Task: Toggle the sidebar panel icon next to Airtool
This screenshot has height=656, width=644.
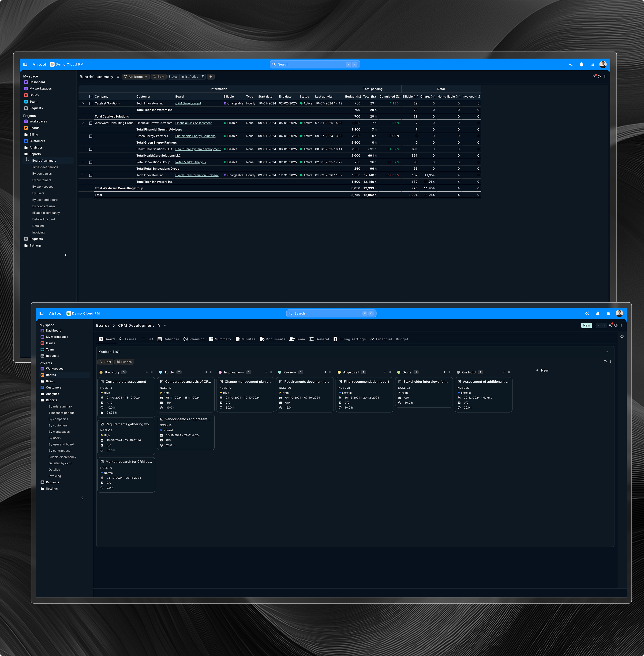Action: pos(25,64)
